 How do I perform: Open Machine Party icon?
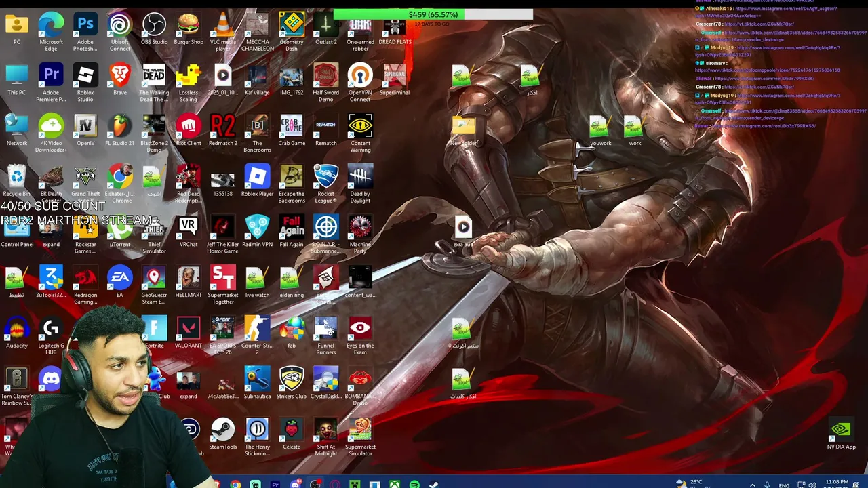tap(360, 235)
